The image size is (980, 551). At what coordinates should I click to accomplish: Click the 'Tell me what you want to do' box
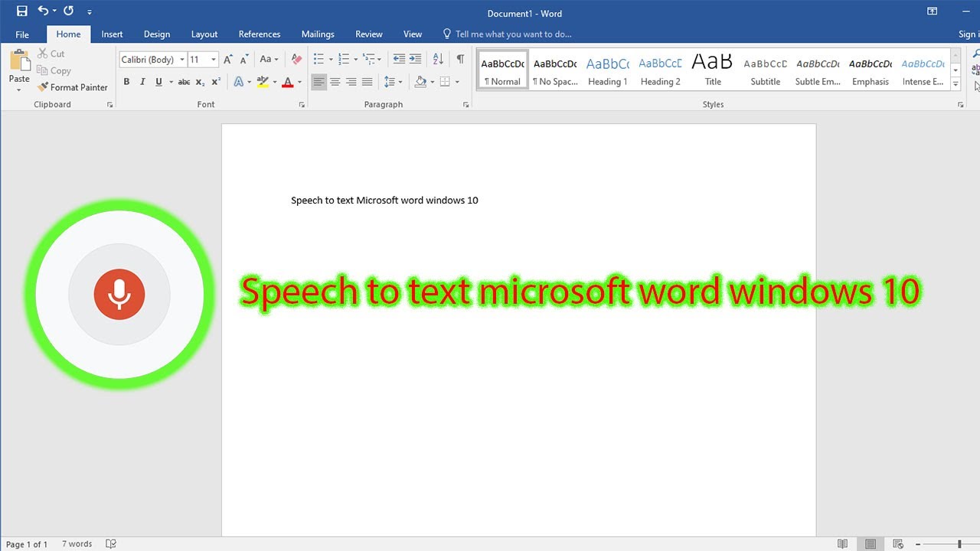[507, 34]
